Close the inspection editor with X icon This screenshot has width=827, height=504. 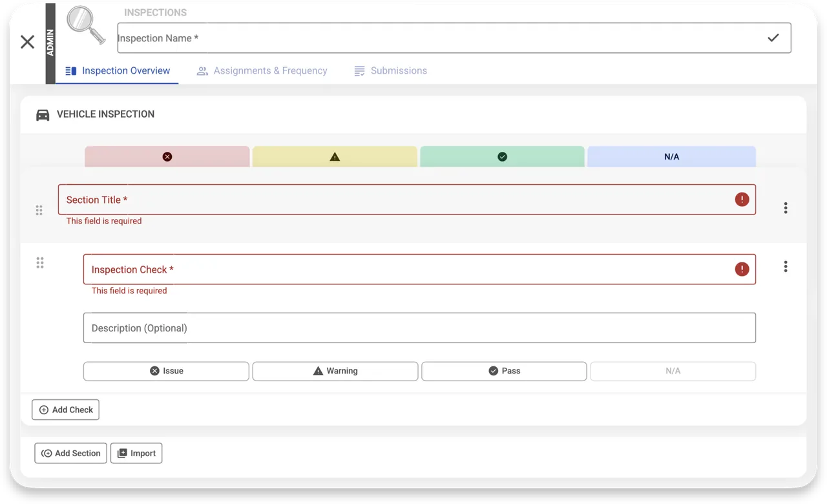coord(27,42)
